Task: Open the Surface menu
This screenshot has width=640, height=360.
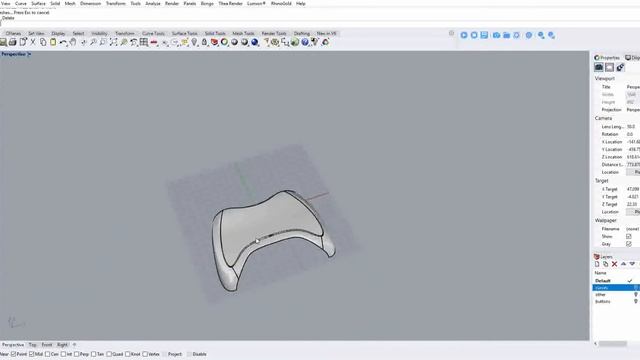Action: tap(38, 3)
